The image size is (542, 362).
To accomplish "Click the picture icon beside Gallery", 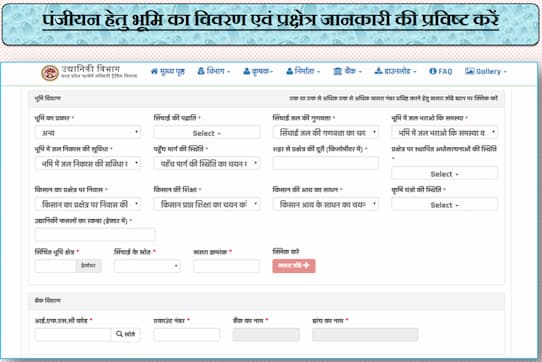I will [x=469, y=71].
